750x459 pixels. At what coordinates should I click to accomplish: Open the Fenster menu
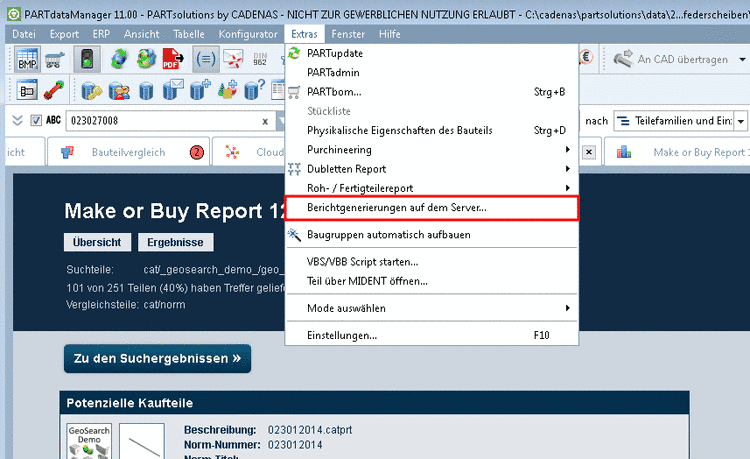click(x=348, y=34)
